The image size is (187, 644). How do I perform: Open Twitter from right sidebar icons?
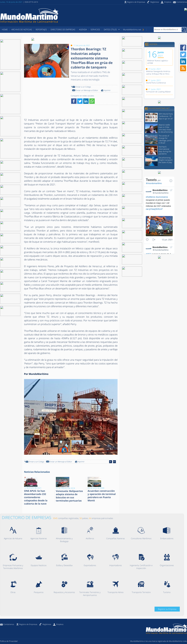[x=183, y=55]
